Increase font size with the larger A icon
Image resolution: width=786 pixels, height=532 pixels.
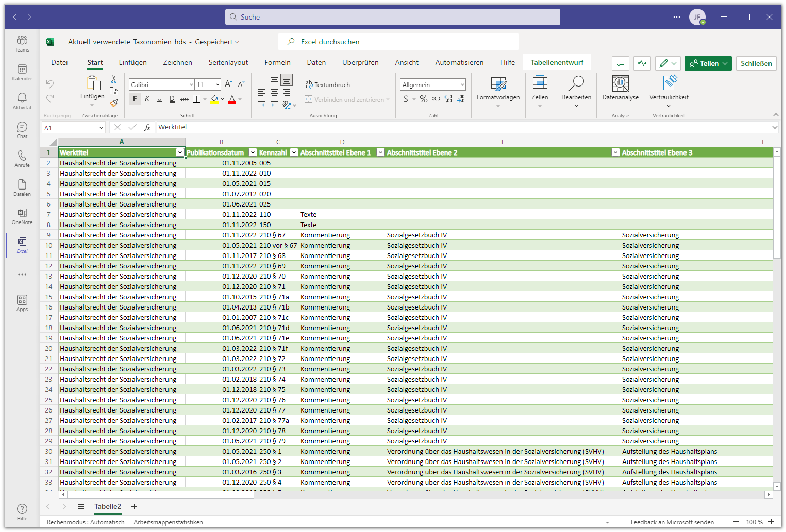click(x=228, y=84)
